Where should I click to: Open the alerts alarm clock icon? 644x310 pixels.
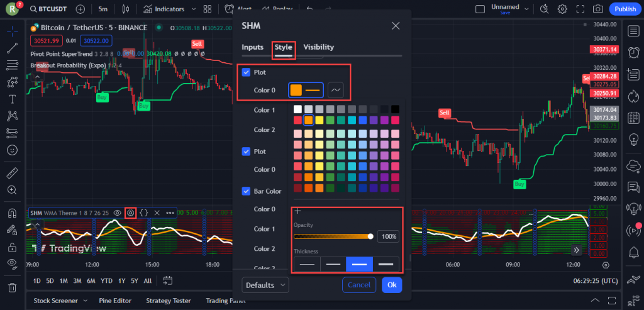click(633, 52)
